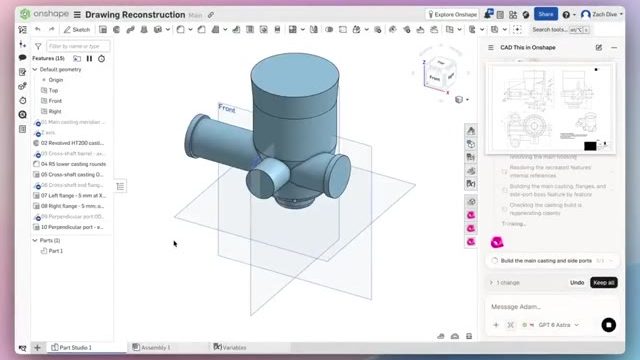The width and height of the screenshot is (640, 360).
Task: Start a new Sketch
Action: coord(77,29)
